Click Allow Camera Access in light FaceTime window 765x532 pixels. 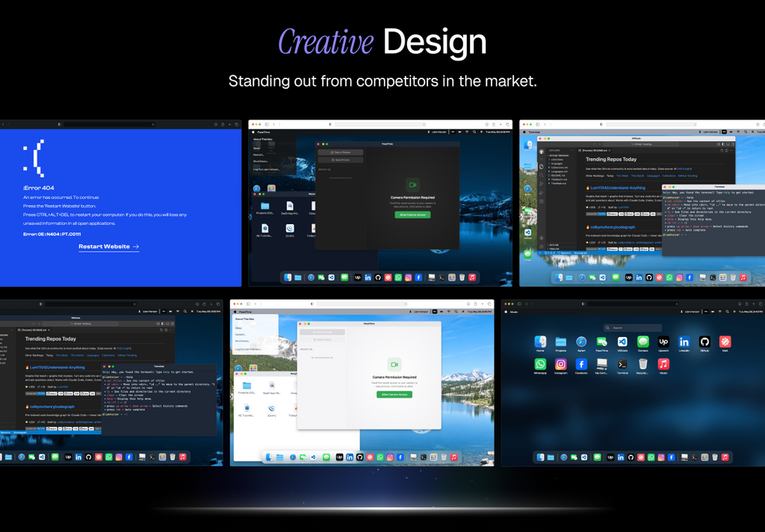[x=394, y=395]
